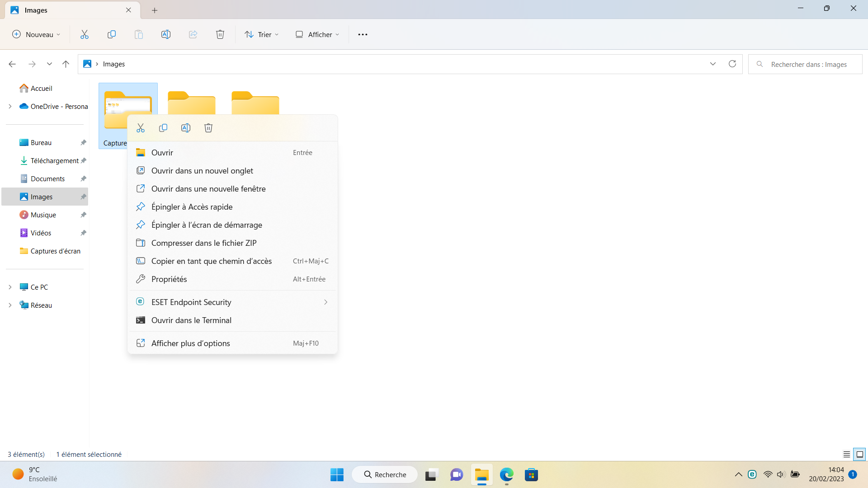Open the Afficher view dropdown
The width and height of the screenshot is (868, 488).
pos(317,34)
